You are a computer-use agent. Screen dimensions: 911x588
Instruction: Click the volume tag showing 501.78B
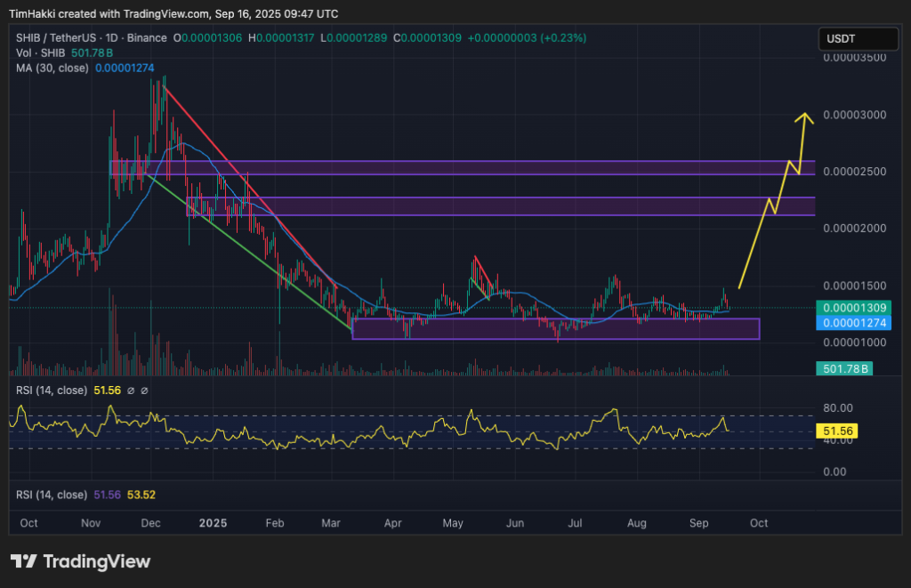click(x=843, y=366)
